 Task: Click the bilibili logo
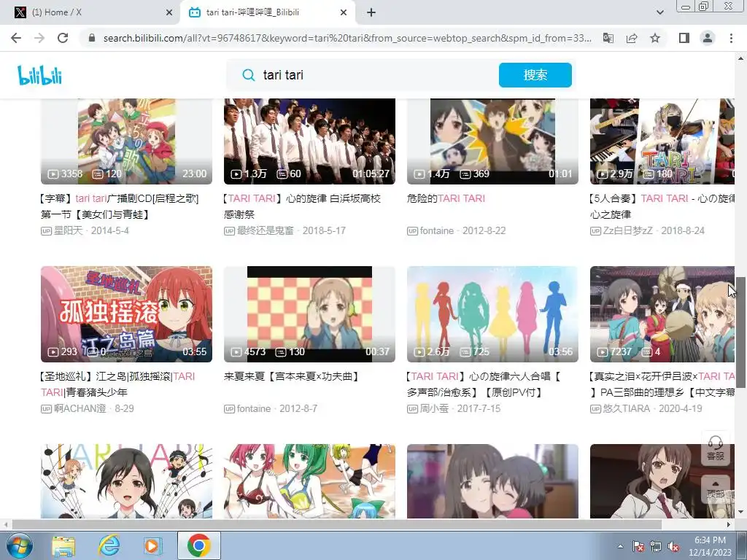[x=40, y=75]
